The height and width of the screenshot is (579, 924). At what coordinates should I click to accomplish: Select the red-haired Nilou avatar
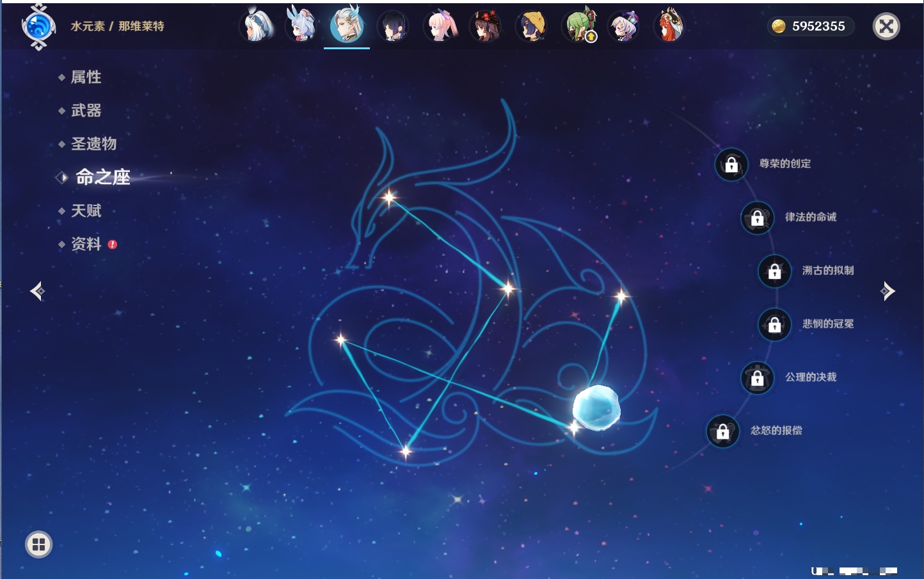(x=670, y=26)
